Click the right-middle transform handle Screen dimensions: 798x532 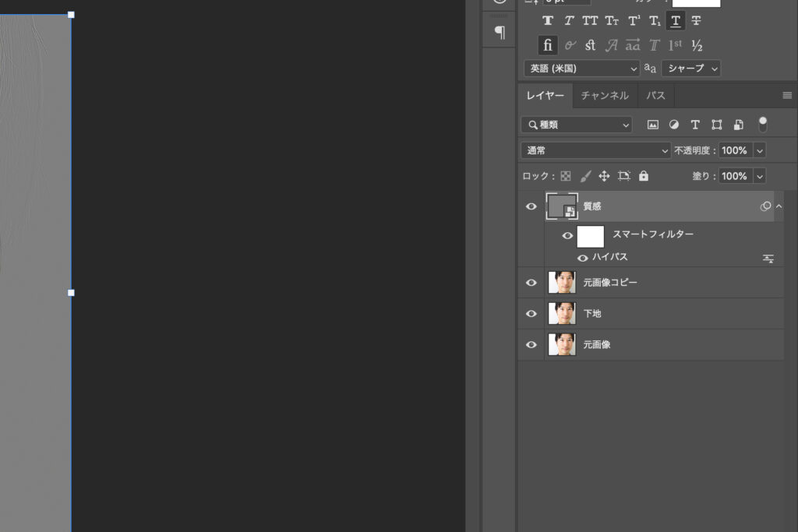71,292
